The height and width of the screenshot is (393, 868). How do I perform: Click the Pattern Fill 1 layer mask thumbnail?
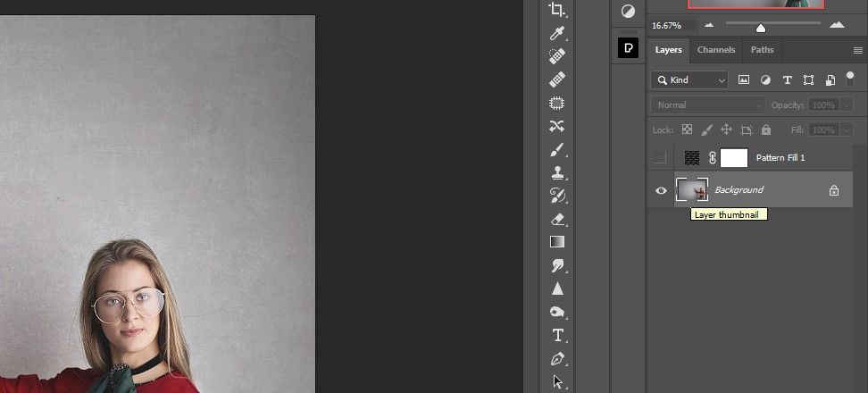click(734, 158)
